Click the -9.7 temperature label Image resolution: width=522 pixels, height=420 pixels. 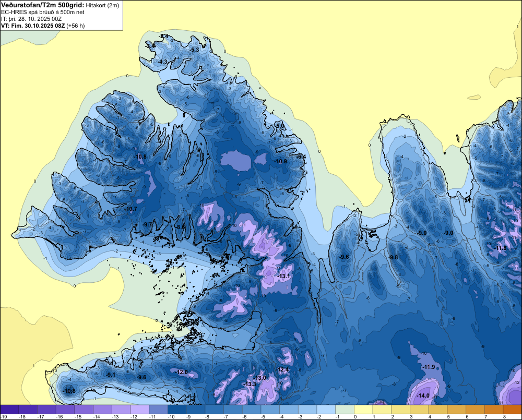click(148, 225)
